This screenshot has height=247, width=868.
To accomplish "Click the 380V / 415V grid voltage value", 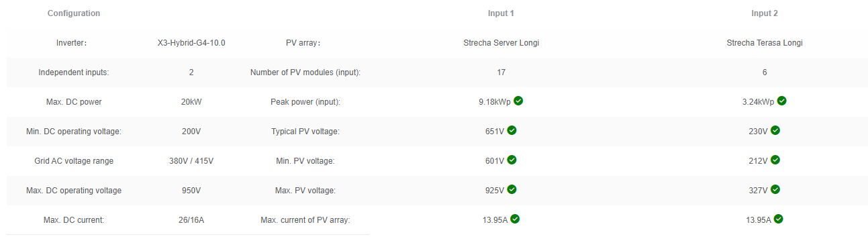I will click(191, 161).
